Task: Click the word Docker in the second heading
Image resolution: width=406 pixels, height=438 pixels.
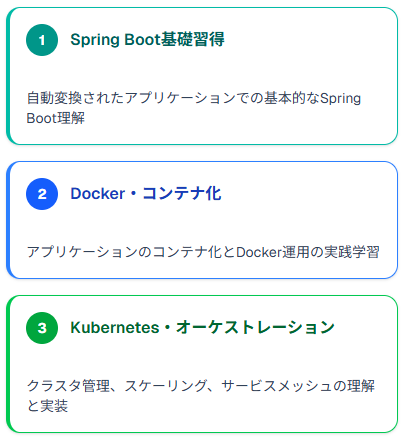Action: [x=98, y=194]
